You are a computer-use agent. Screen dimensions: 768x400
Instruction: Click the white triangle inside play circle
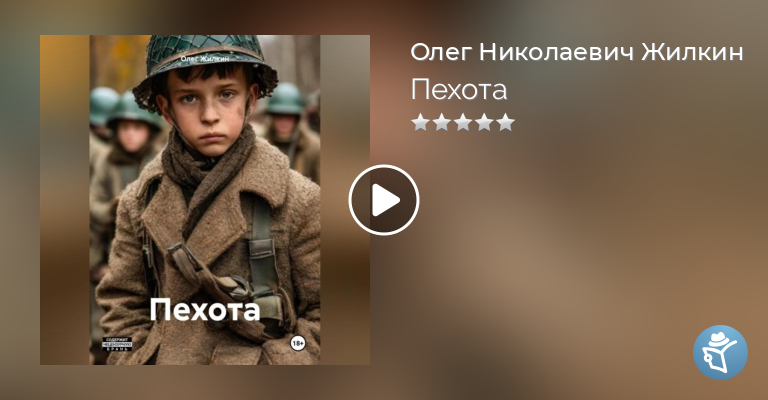pos(386,200)
